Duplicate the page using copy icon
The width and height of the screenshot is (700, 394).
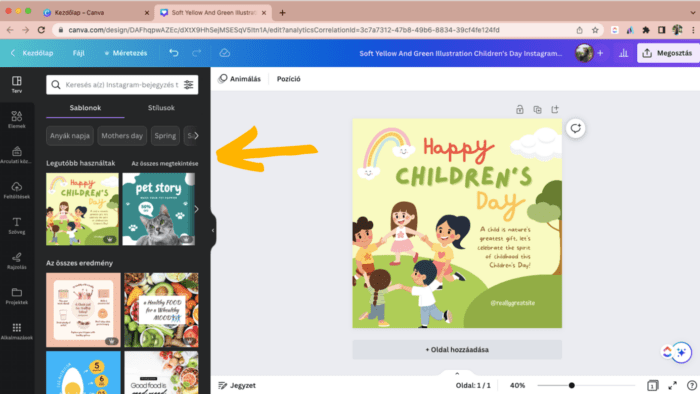point(537,109)
